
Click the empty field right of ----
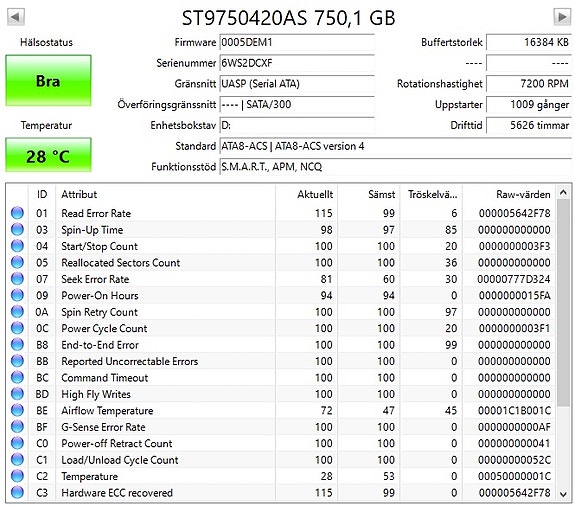(529, 63)
